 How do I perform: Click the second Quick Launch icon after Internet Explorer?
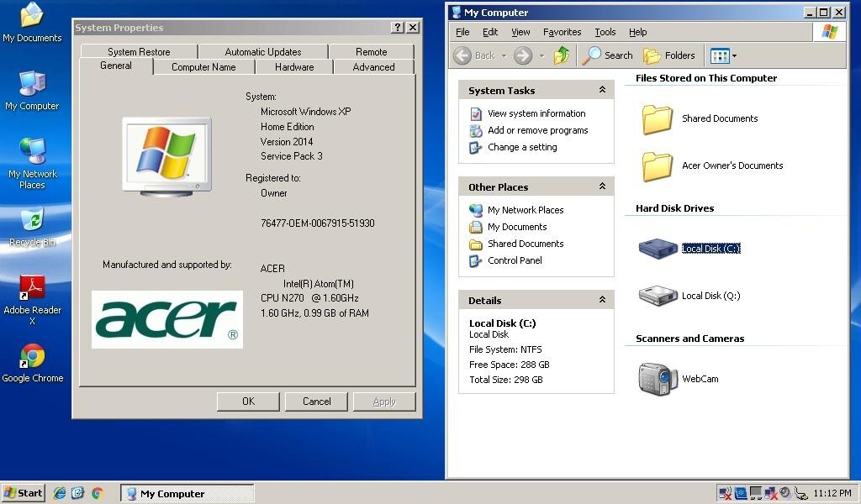point(78,493)
